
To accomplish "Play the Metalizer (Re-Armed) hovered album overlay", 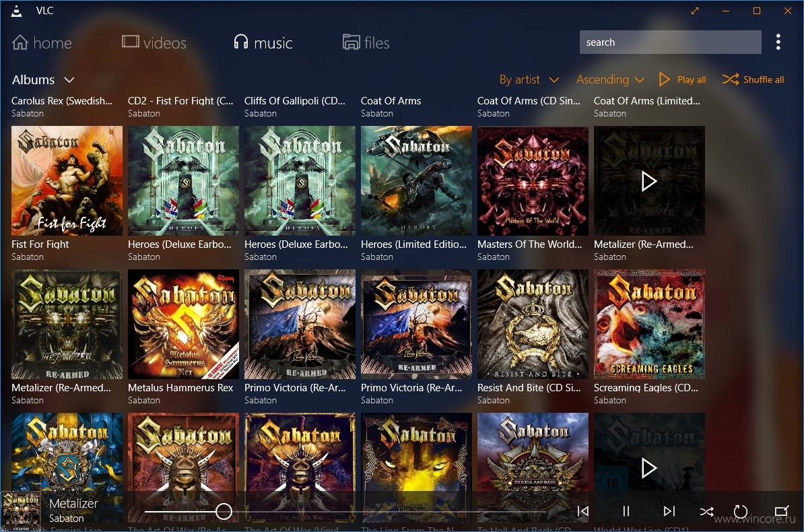I will [x=649, y=181].
